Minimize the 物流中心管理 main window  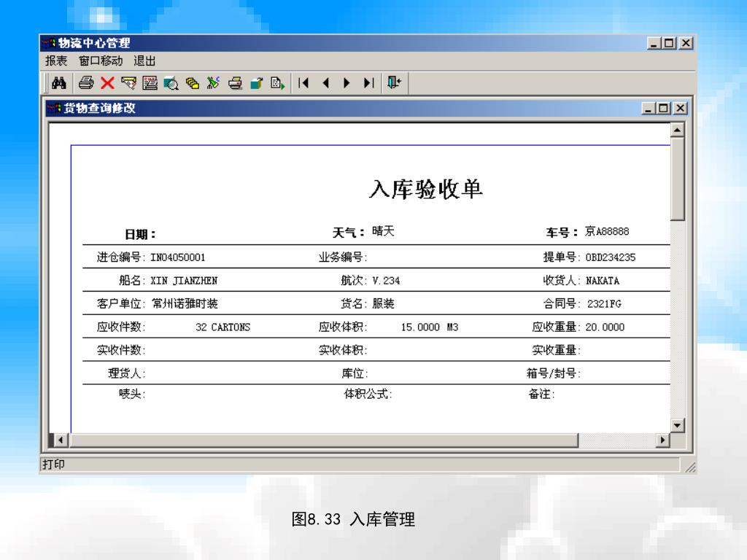click(x=654, y=43)
